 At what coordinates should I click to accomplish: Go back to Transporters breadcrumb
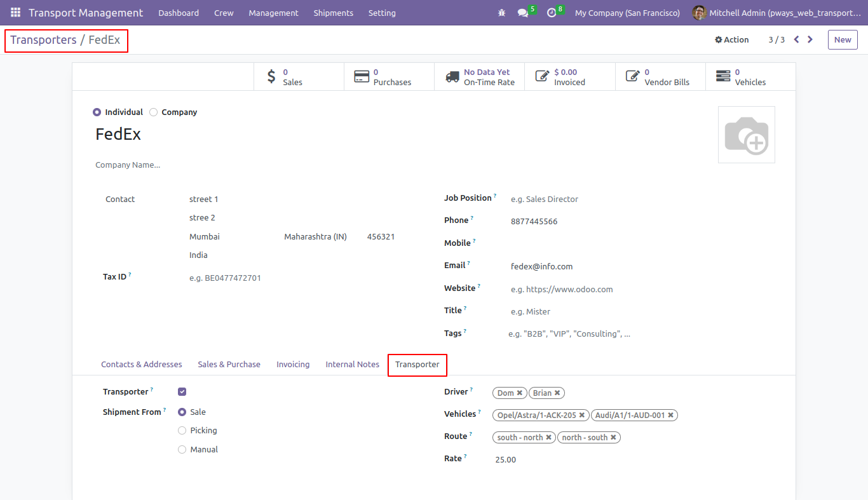43,40
